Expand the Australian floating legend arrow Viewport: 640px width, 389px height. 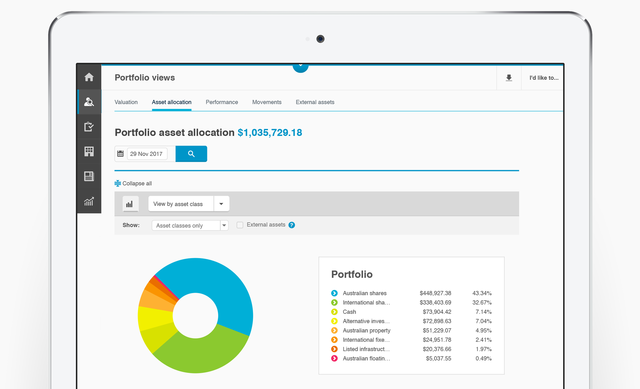coord(334,358)
